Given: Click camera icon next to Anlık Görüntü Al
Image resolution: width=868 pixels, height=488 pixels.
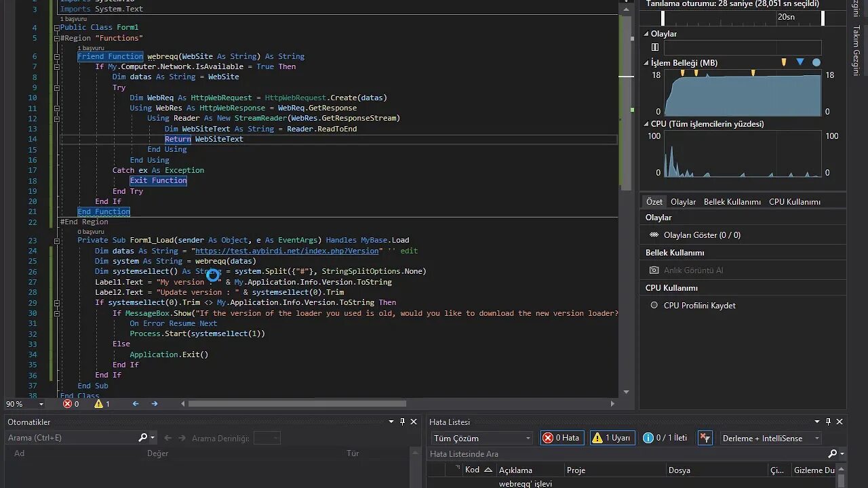Looking at the screenshot, I should [654, 270].
